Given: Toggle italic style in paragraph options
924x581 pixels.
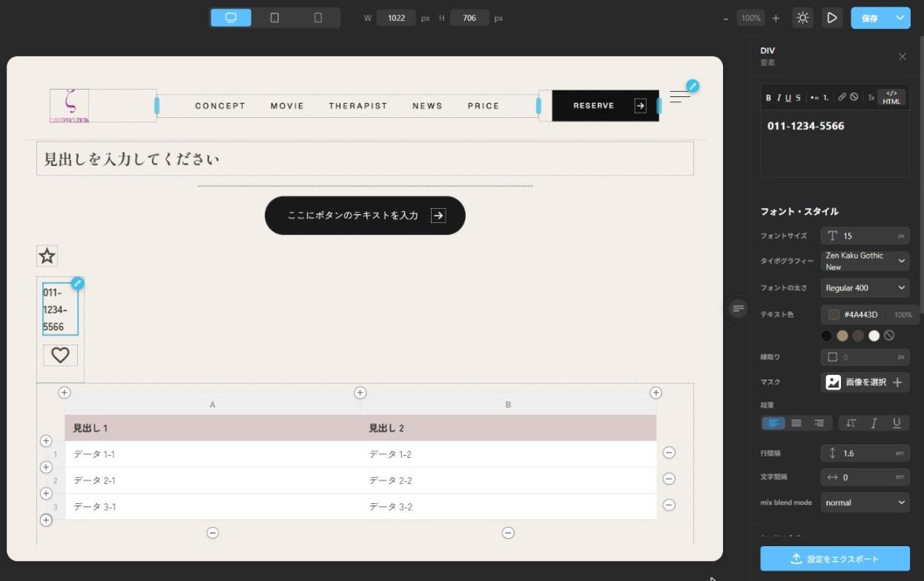Looking at the screenshot, I should 874,423.
